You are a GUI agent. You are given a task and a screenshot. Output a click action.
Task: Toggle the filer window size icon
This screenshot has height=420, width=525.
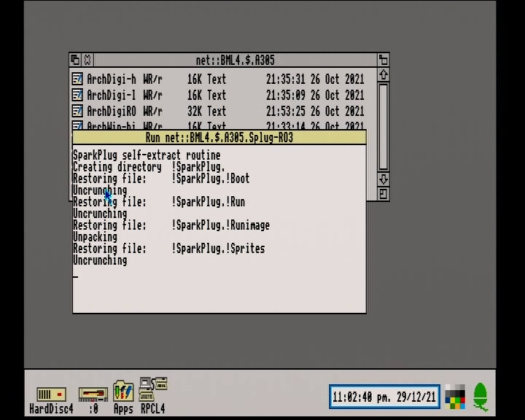coord(384,60)
